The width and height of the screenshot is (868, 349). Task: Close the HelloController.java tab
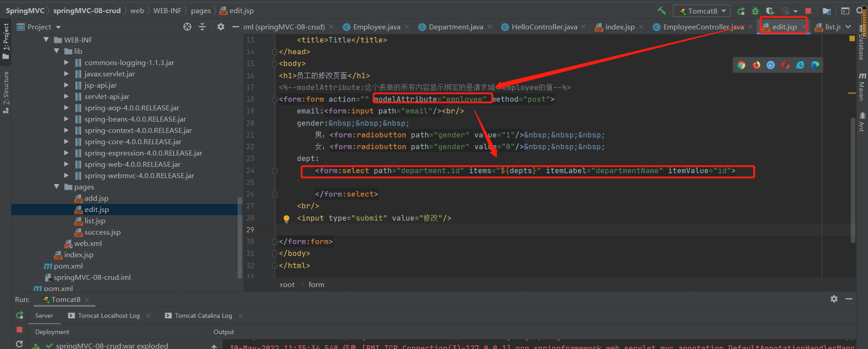coord(583,27)
